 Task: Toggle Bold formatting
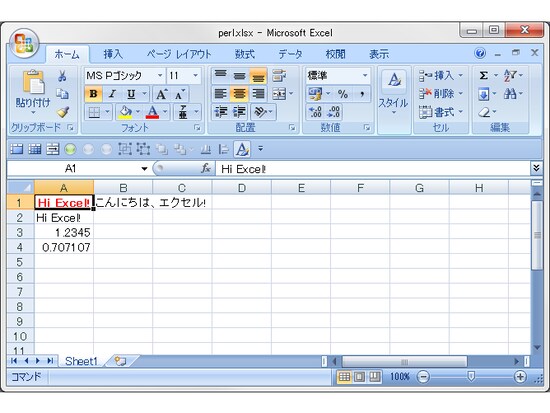pyautogui.click(x=93, y=94)
